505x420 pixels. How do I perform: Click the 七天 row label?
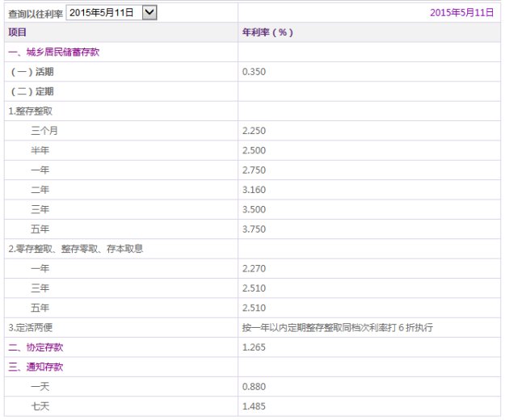click(40, 406)
